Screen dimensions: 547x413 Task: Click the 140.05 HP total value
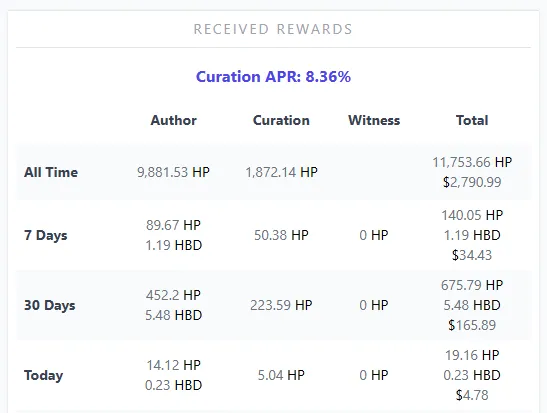(x=472, y=215)
